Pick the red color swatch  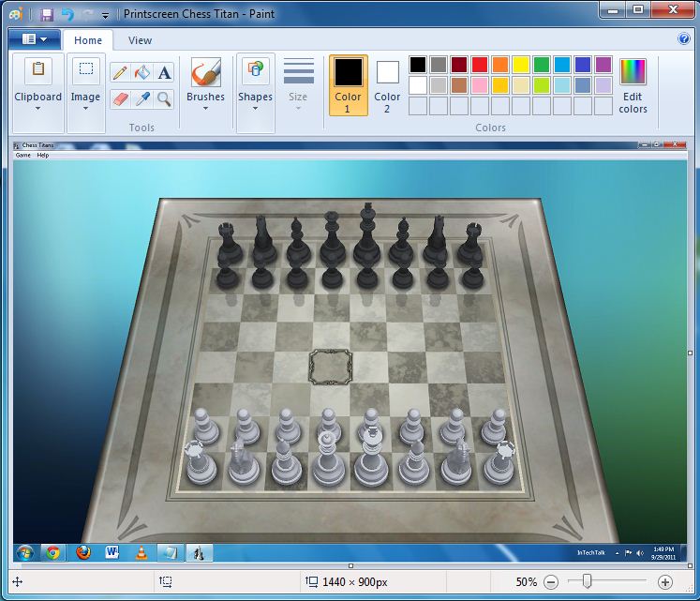click(x=480, y=65)
